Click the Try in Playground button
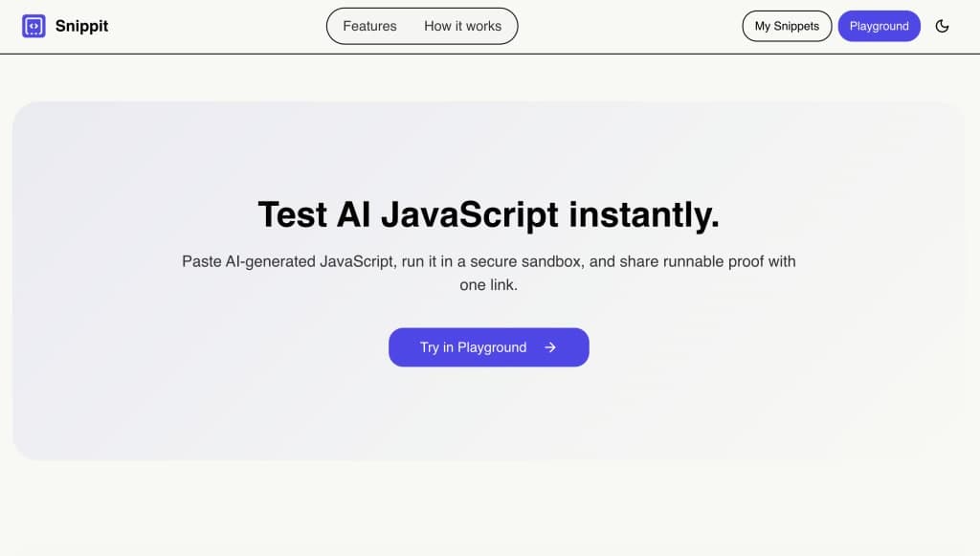This screenshot has width=980, height=556. pyautogui.click(x=489, y=347)
